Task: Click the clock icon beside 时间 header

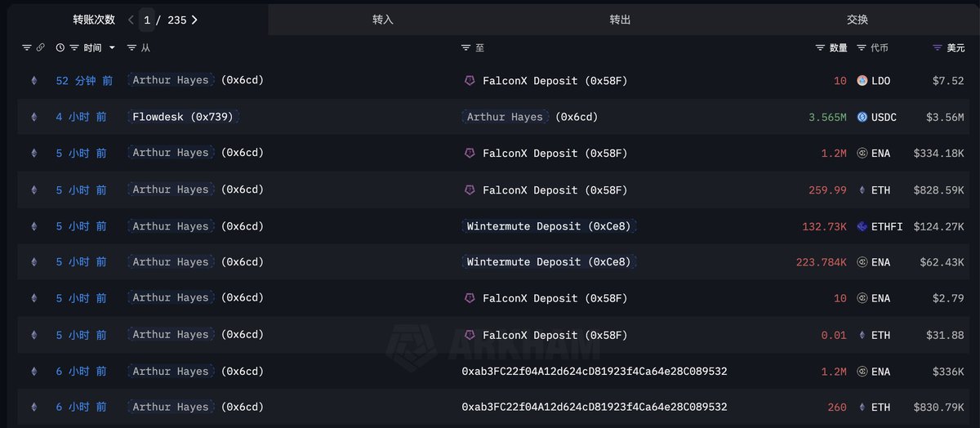Action: pyautogui.click(x=60, y=48)
